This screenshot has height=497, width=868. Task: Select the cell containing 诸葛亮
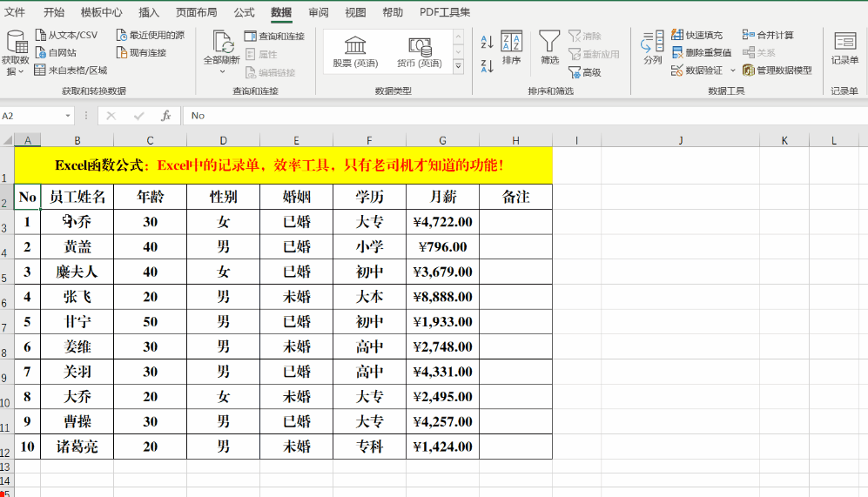point(77,447)
